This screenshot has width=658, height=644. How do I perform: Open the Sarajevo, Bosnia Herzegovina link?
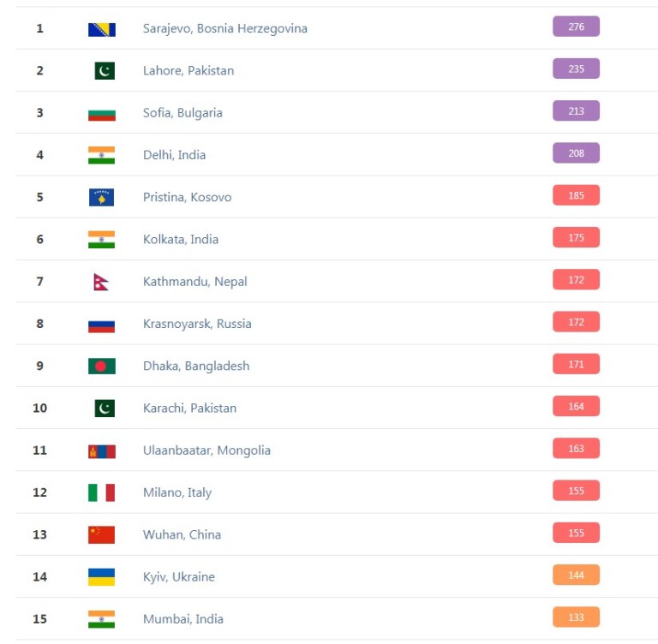(x=224, y=29)
